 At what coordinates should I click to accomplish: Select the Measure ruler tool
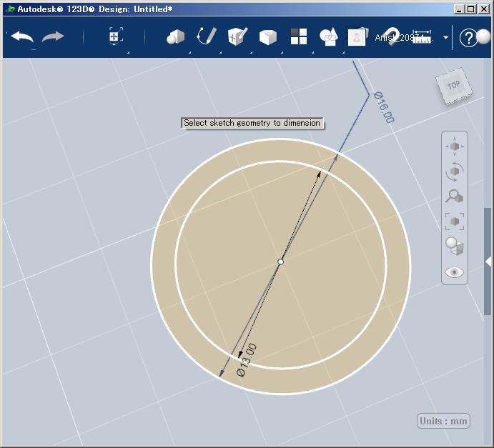422,37
